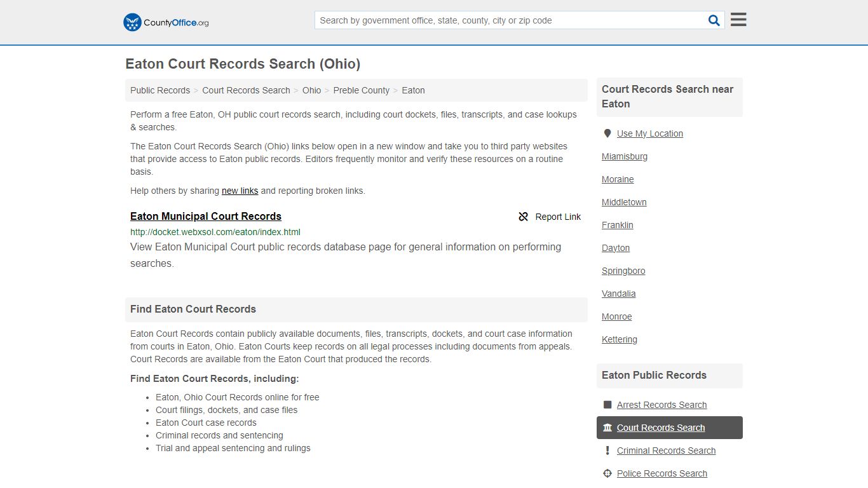Open Monroe court records link
This screenshot has width=868, height=488.
point(617,316)
